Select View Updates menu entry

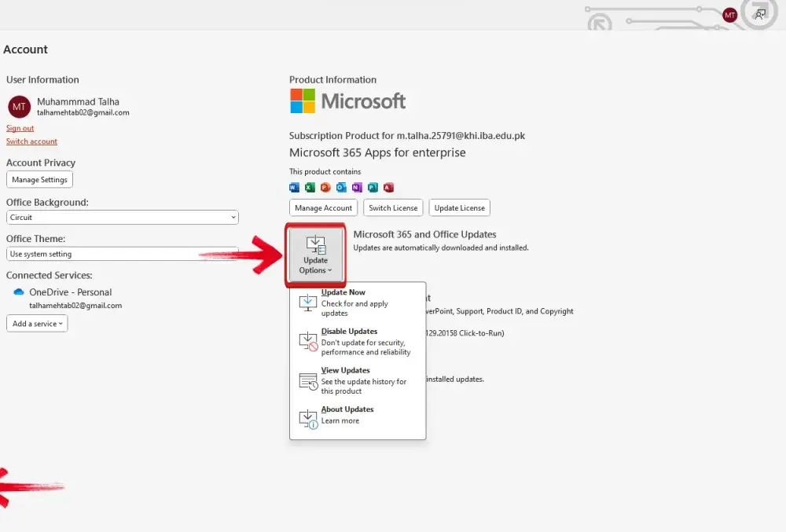click(358, 380)
